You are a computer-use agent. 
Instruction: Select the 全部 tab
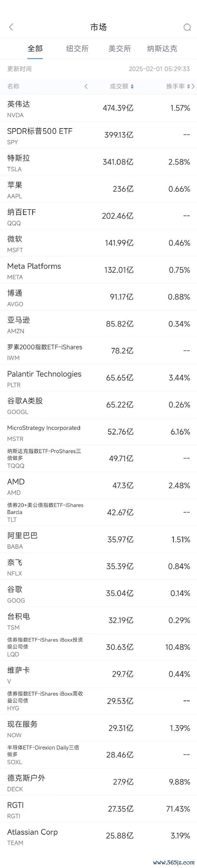click(35, 49)
